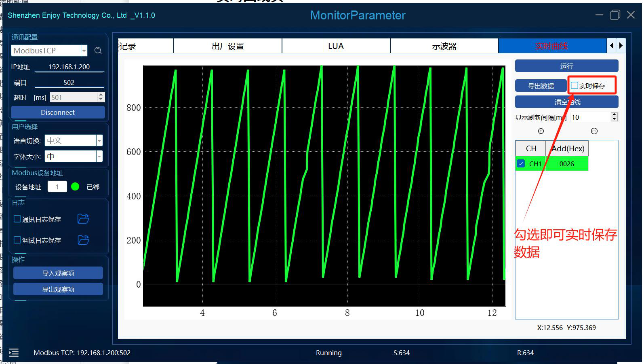Switch to the 示波器 tab
Viewport: 644px width, 364px height.
444,46
